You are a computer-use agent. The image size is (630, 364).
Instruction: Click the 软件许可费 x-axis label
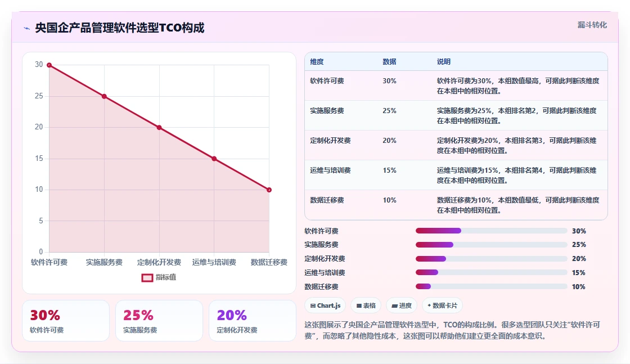tap(49, 262)
